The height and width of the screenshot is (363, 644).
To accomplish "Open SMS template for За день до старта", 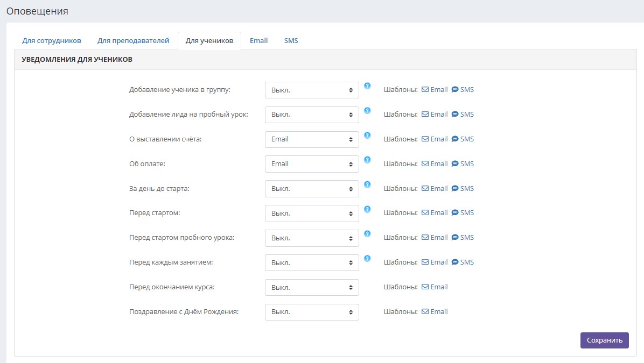I will (x=463, y=189).
